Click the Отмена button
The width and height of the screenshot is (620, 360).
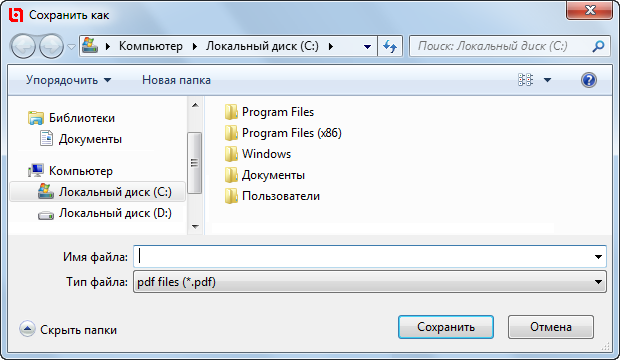click(x=551, y=327)
